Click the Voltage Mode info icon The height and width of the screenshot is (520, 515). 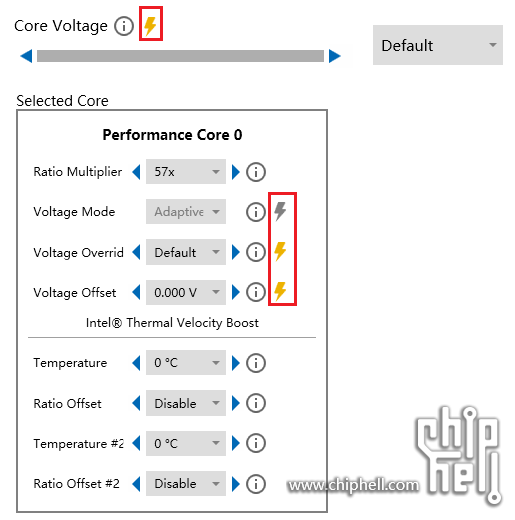coord(256,212)
